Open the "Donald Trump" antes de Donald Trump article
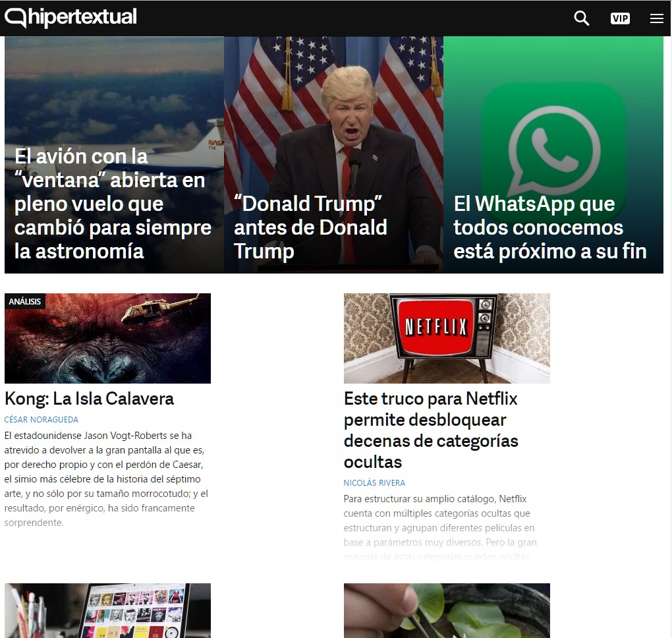The image size is (672, 638). coord(310,227)
